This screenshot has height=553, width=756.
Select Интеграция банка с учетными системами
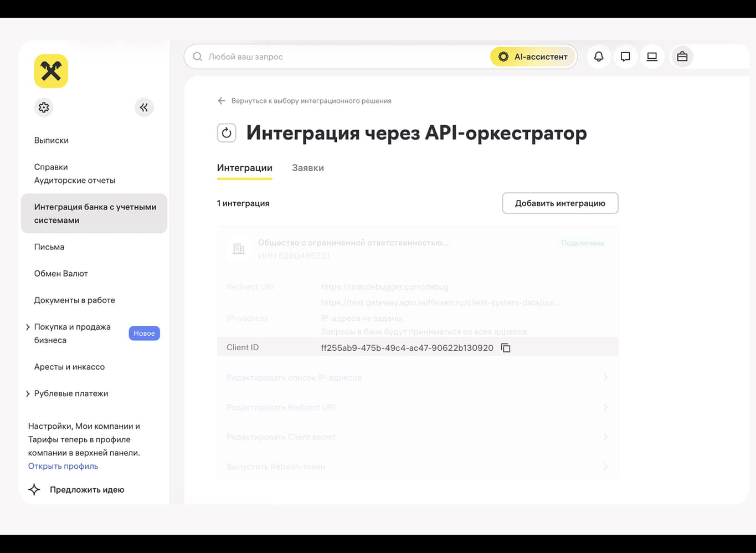(94, 213)
